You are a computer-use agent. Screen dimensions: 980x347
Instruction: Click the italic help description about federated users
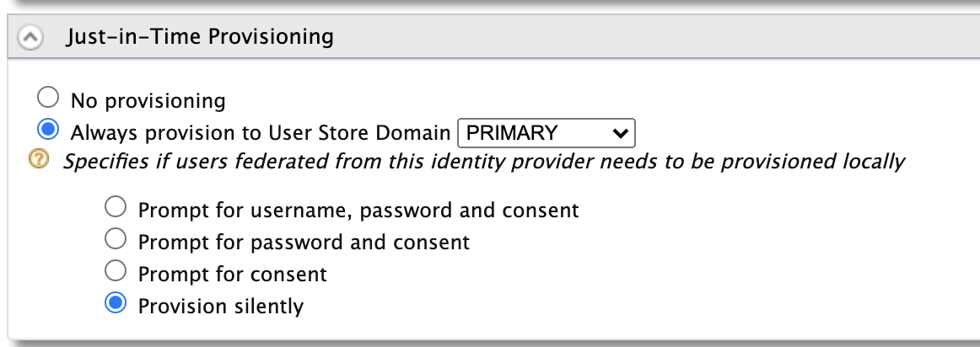tap(483, 161)
